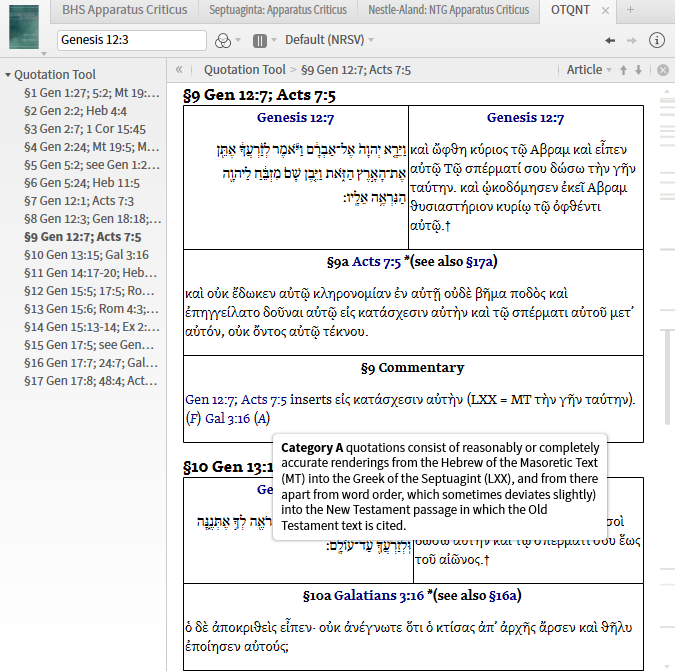675x671 pixels.
Task: Follow the §16a cross-reference link
Action: 502,596
